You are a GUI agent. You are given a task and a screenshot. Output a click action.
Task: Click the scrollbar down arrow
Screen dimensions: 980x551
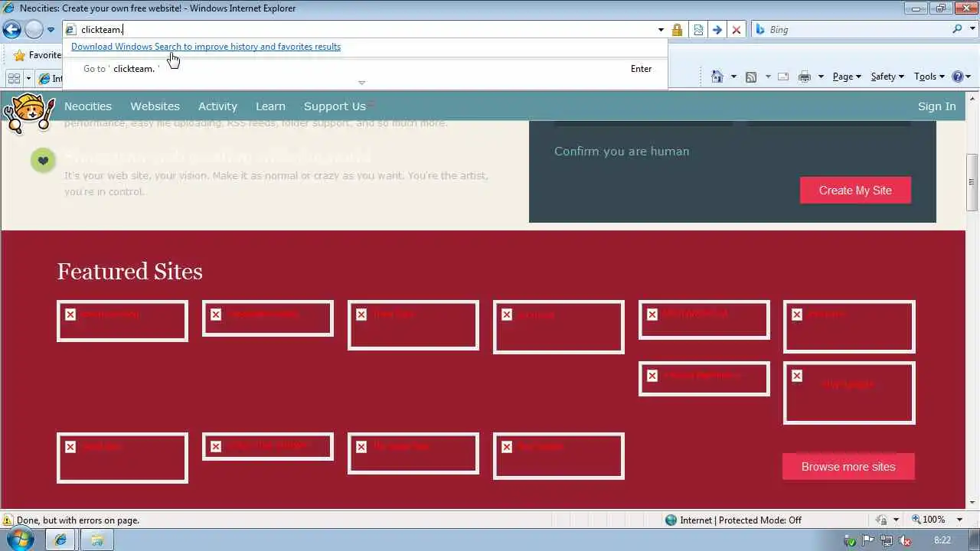pos(972,503)
